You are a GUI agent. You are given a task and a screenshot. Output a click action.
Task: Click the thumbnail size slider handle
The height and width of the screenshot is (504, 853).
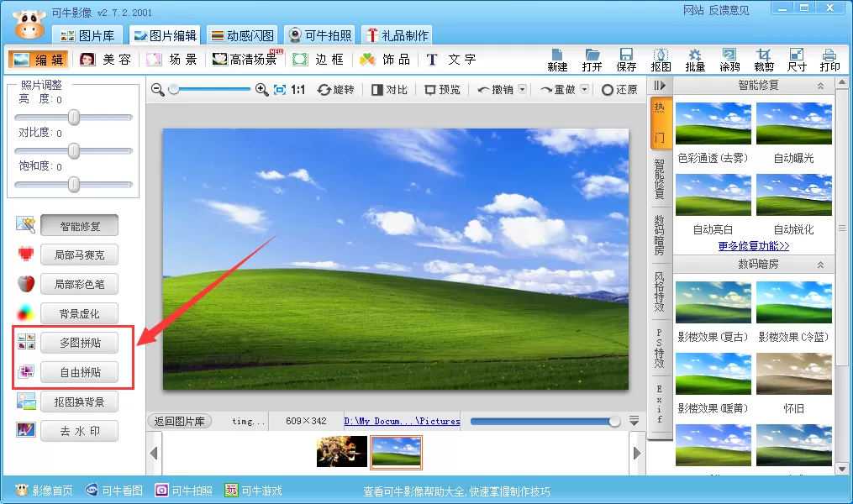coord(614,422)
